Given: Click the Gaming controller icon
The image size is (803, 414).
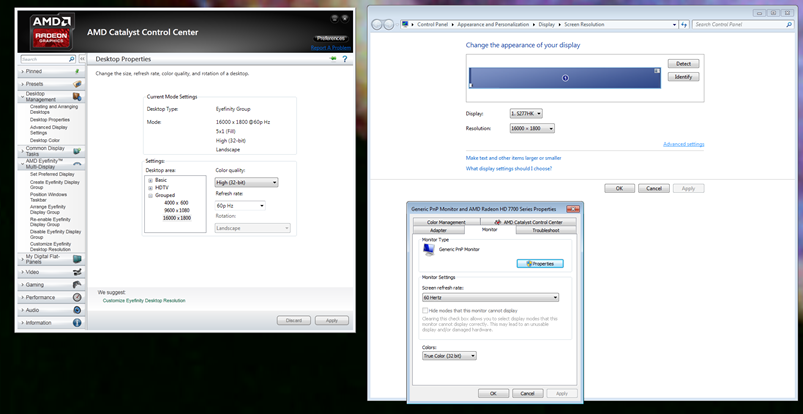Looking at the screenshot, I should click(77, 284).
